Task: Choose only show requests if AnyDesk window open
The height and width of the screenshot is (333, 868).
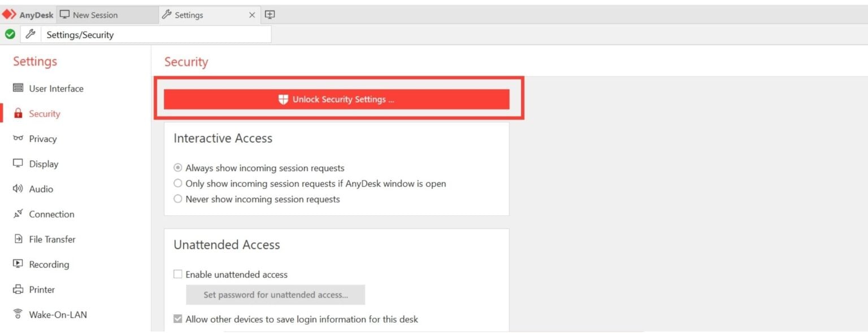Action: pos(178,183)
